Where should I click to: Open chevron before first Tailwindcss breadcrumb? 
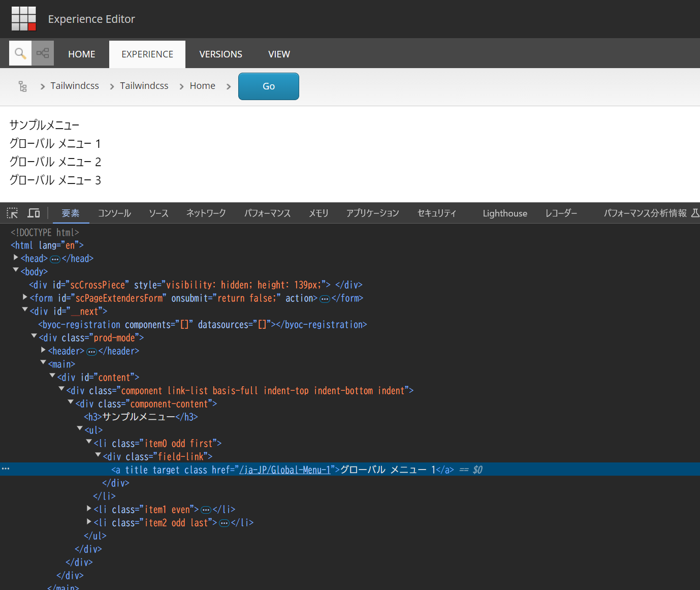coord(43,86)
